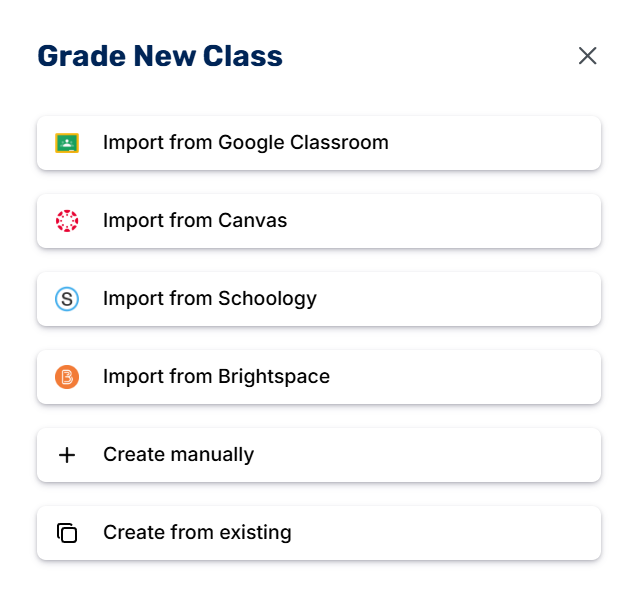Click the plus icon for manual creation
This screenshot has height=590, width=634.
coord(67,455)
